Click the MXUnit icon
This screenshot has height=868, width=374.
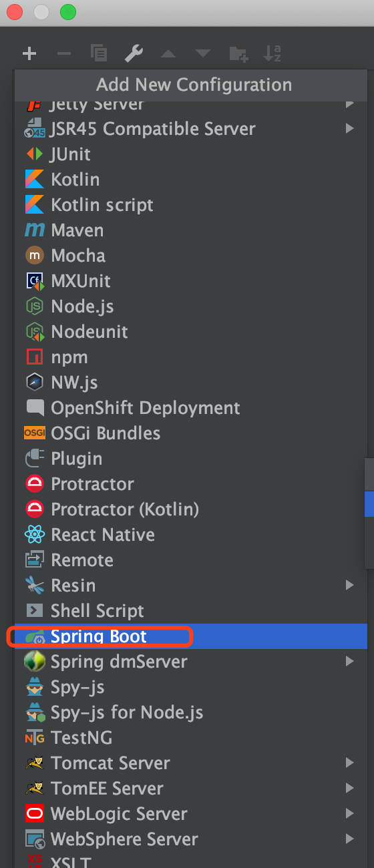[35, 281]
